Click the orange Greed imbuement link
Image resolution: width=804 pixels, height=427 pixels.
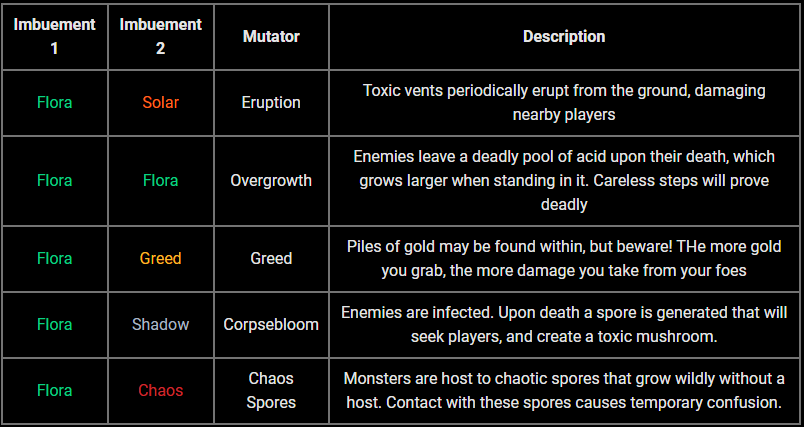(161, 258)
